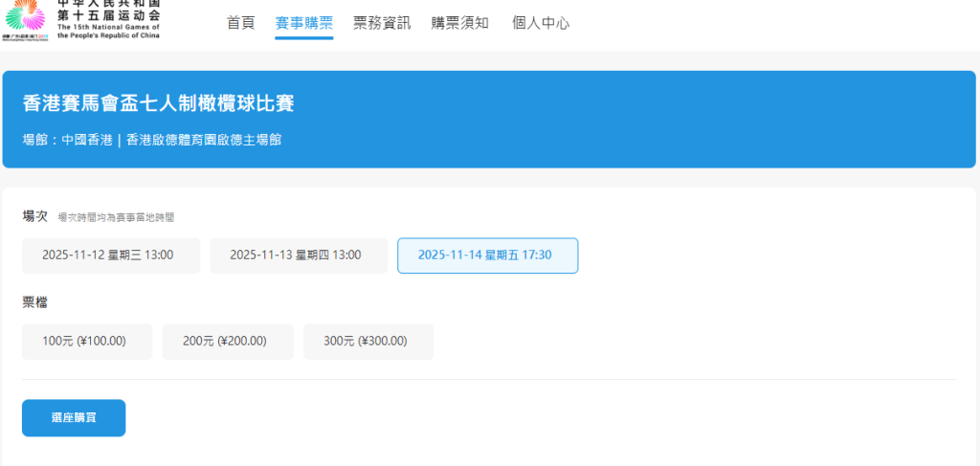Open the 首頁 home menu item

[240, 24]
